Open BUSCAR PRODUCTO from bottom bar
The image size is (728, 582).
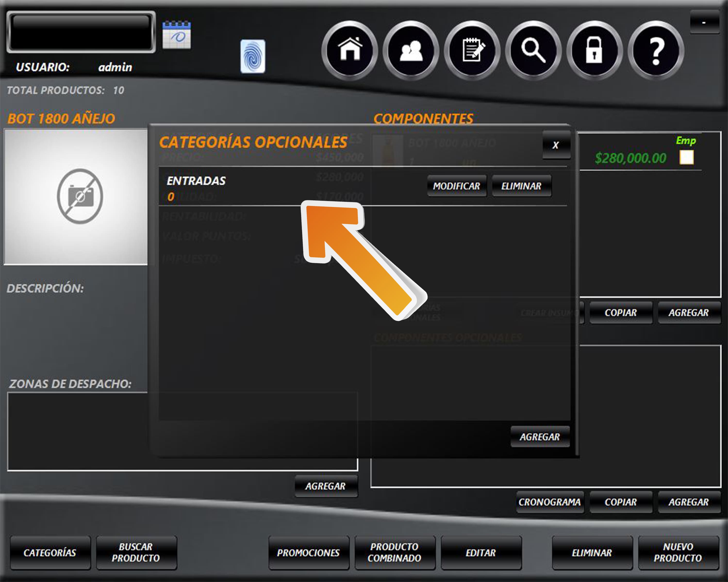coord(136,552)
